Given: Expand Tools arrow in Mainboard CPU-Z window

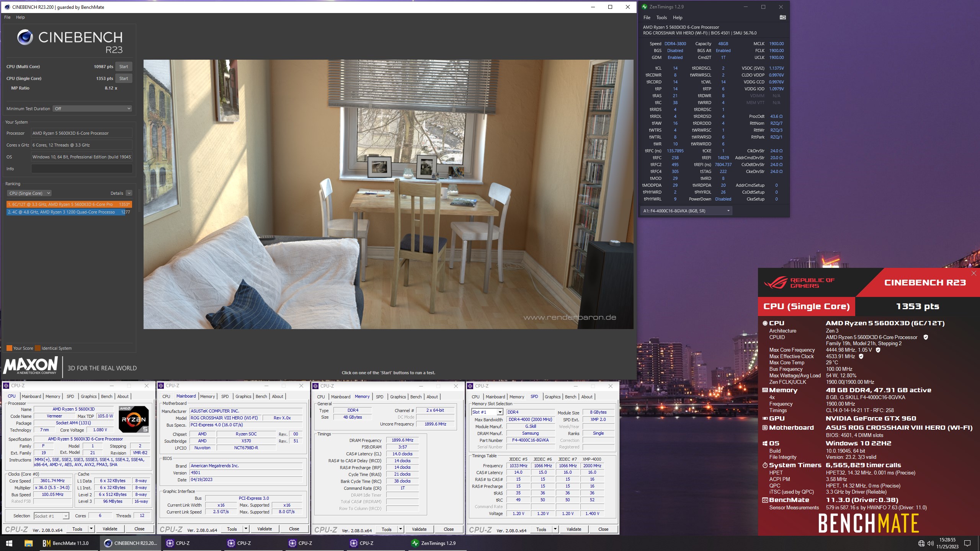Looking at the screenshot, I should pos(246,529).
